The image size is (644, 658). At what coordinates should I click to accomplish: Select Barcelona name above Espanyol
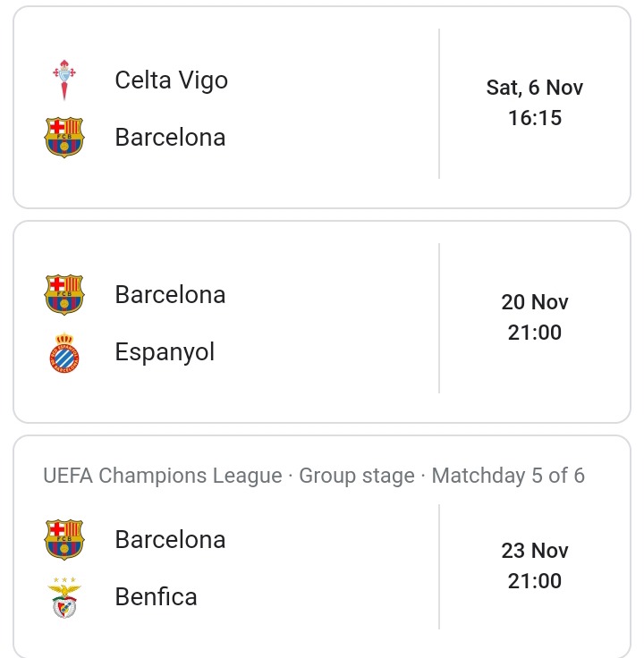pos(170,295)
